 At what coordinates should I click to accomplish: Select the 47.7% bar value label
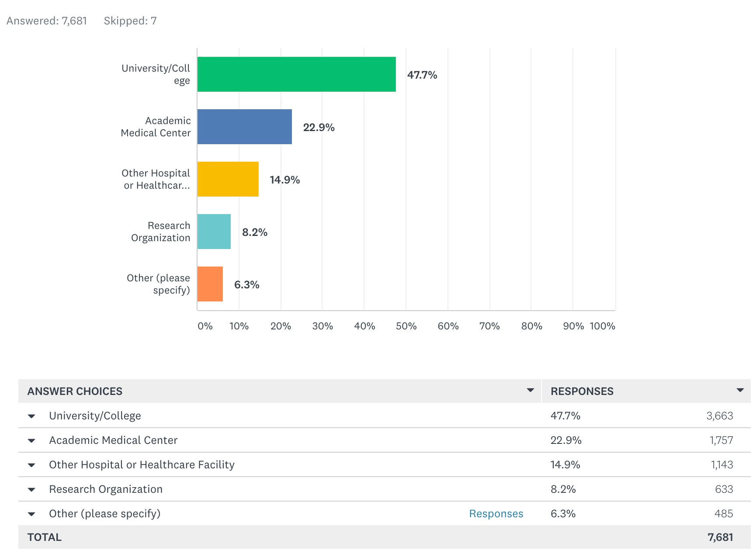pos(422,75)
